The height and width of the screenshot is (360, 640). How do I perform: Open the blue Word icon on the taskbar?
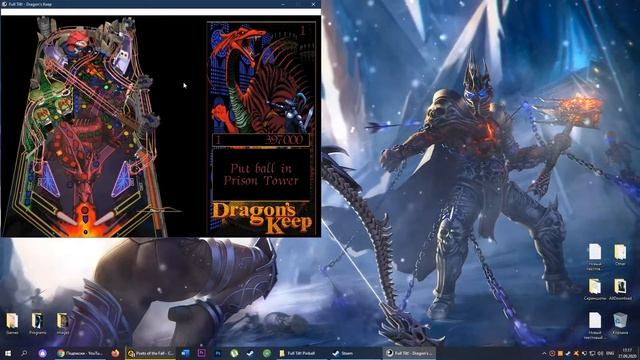[185, 353]
